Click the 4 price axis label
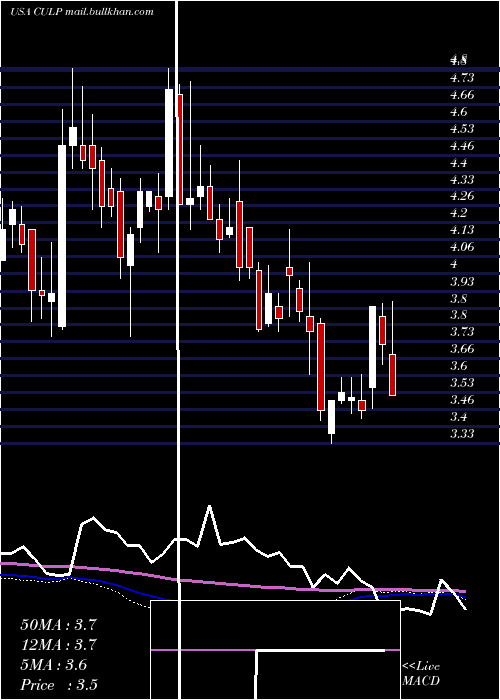Image resolution: width=500 pixels, height=700 pixels. tap(454, 264)
